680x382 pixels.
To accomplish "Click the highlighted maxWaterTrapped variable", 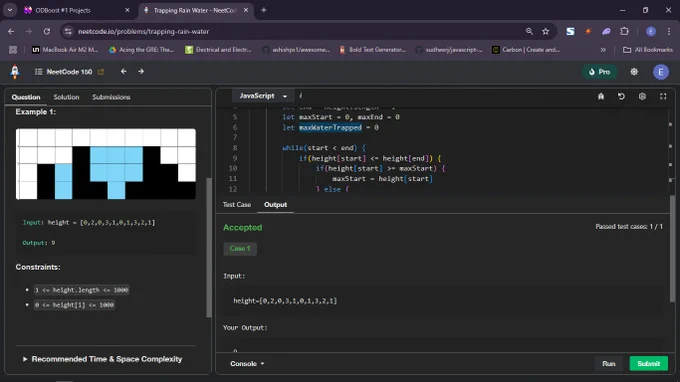I will (x=330, y=127).
